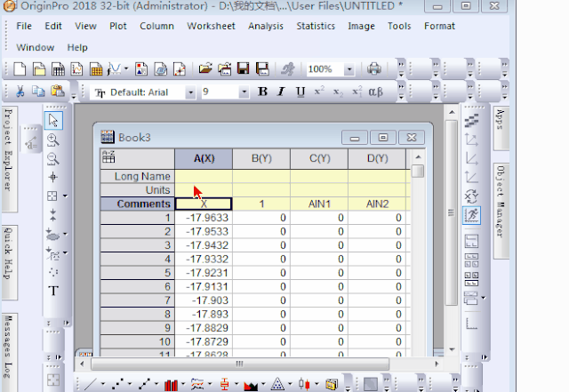Viewport: 569px width, 392px height.
Task: Click the Print icon in toolbar
Action: [374, 68]
